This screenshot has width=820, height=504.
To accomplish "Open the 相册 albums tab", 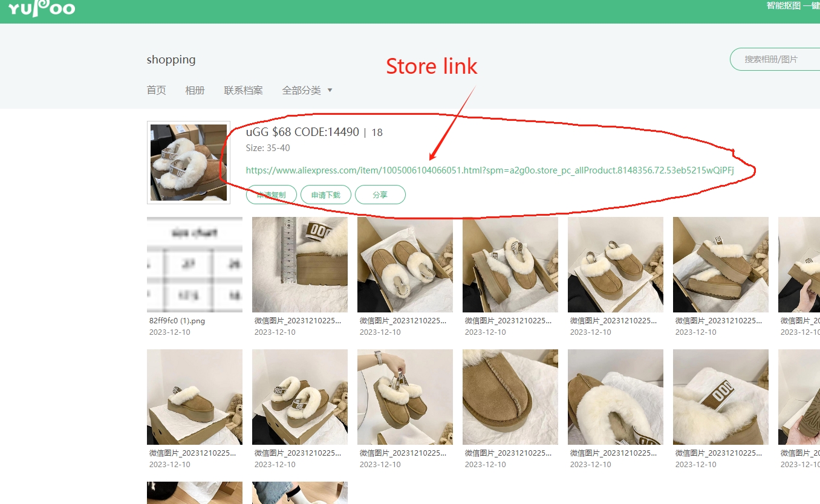I will (x=195, y=90).
